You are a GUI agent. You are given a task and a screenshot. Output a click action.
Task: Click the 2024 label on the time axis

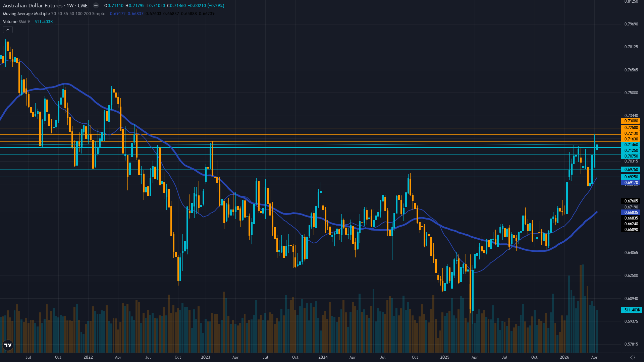tap(323, 357)
